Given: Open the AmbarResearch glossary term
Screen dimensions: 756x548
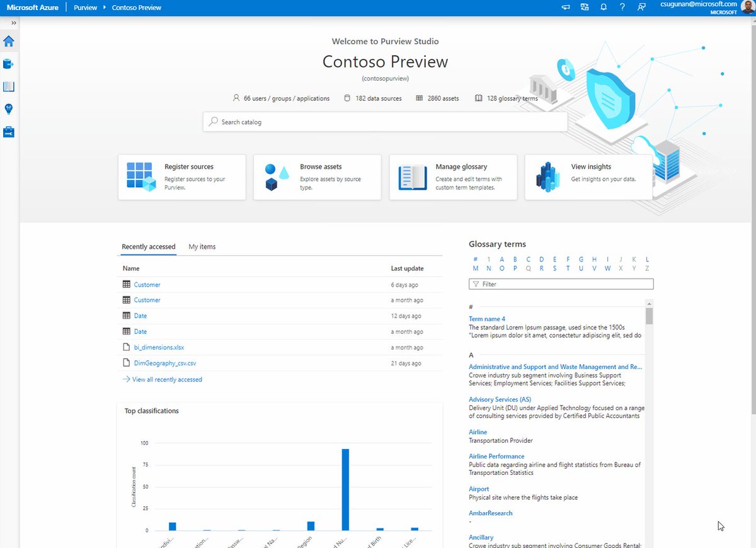Looking at the screenshot, I should point(491,513).
